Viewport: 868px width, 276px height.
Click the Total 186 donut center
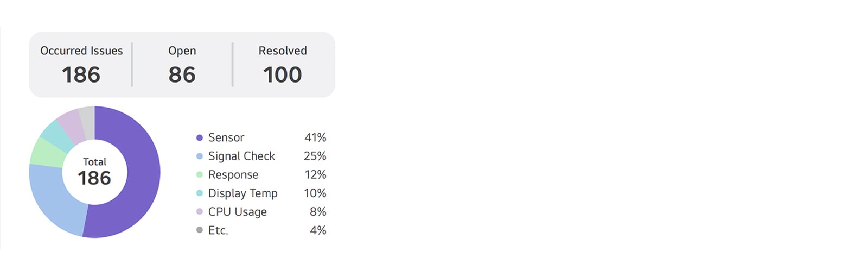click(x=94, y=172)
